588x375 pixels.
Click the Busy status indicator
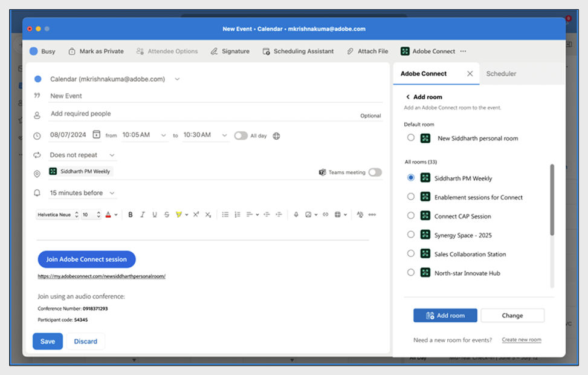(42, 51)
